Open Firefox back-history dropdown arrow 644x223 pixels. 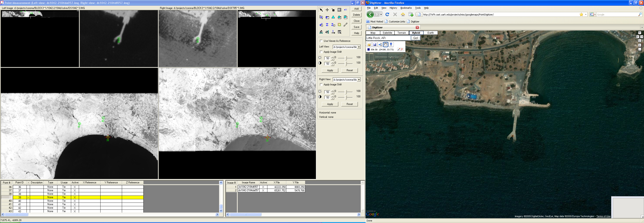pyautogui.click(x=381, y=15)
